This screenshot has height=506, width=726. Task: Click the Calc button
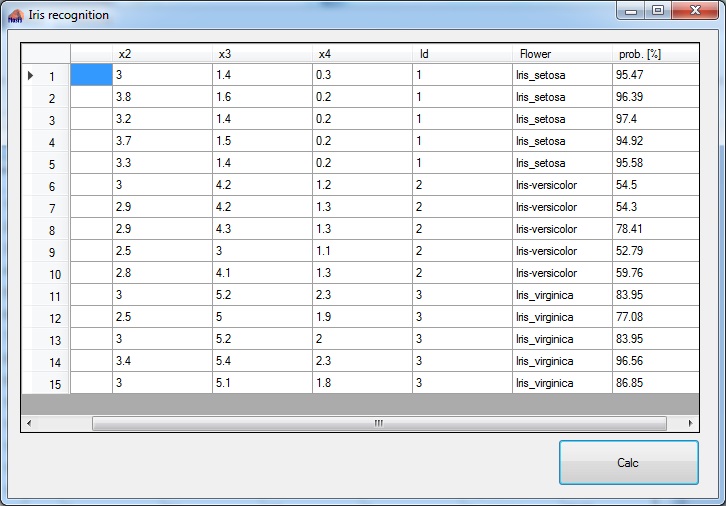[628, 463]
